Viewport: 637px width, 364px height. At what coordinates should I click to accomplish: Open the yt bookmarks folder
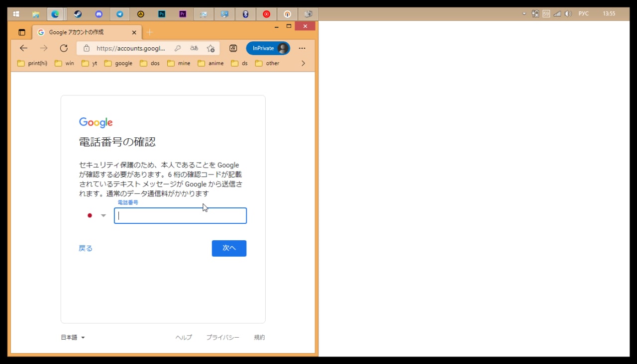[x=90, y=63]
